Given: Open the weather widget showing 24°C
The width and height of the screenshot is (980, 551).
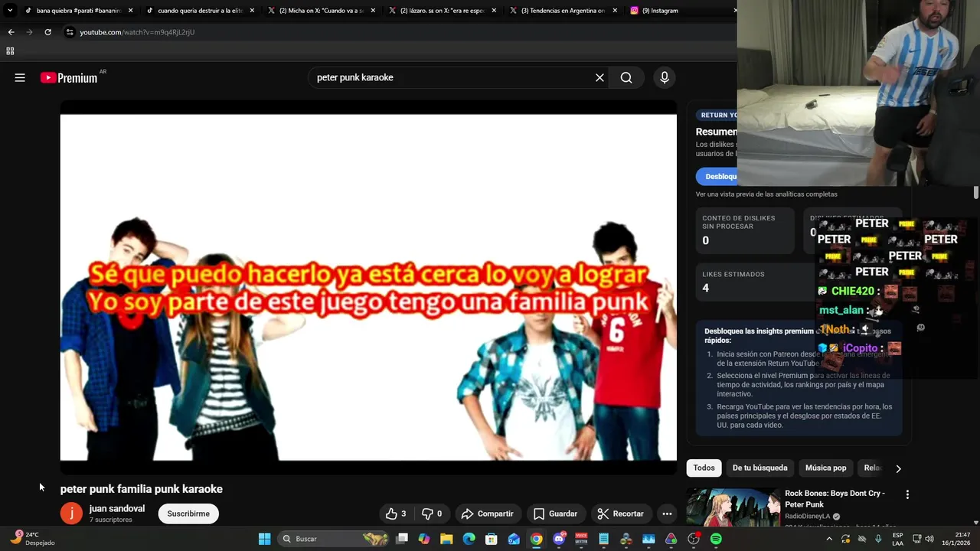Looking at the screenshot, I should pos(32,539).
